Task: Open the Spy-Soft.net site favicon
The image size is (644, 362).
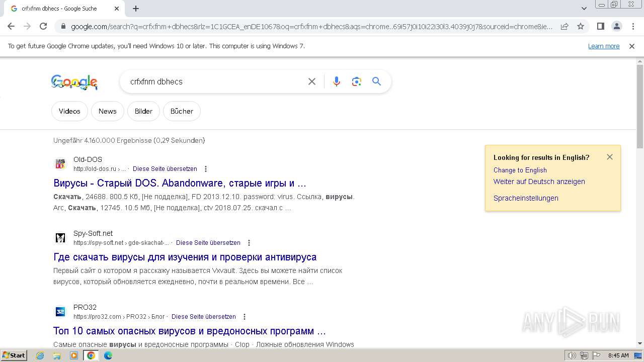Action: pyautogui.click(x=60, y=238)
